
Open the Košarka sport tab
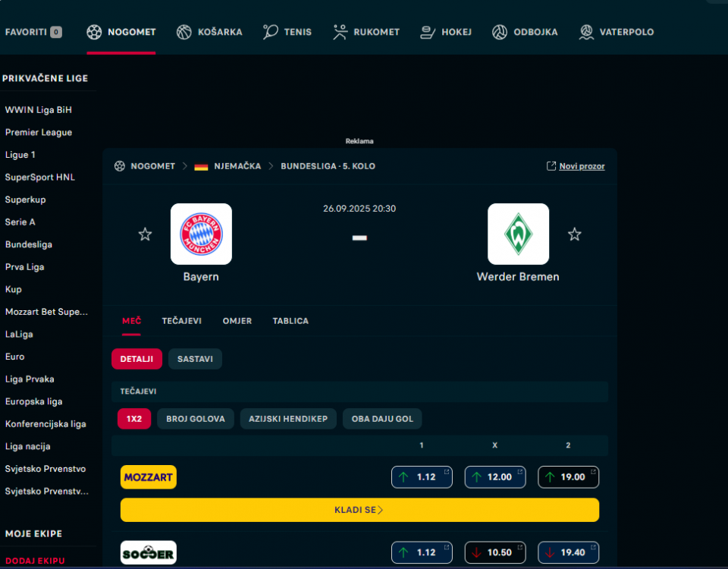click(209, 32)
